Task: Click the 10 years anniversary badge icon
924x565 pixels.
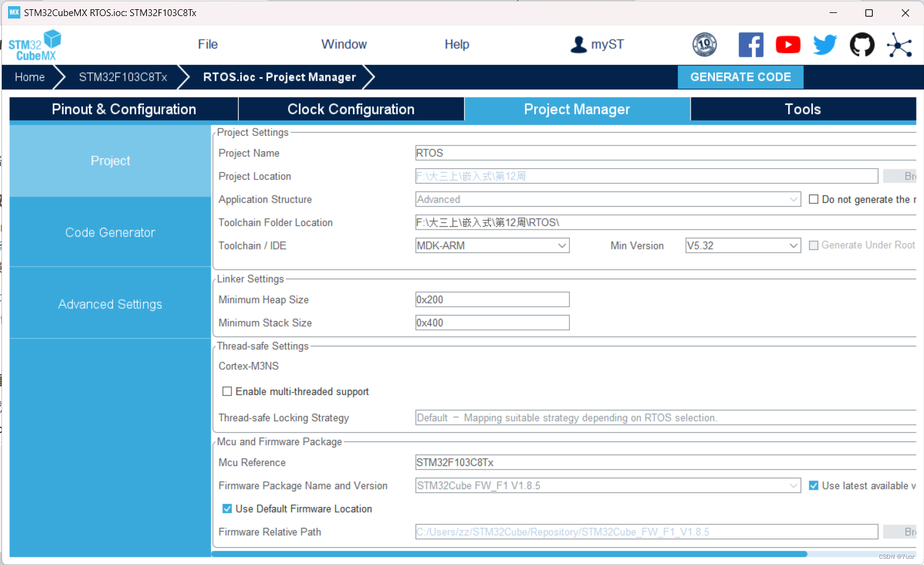Action: coord(704,44)
